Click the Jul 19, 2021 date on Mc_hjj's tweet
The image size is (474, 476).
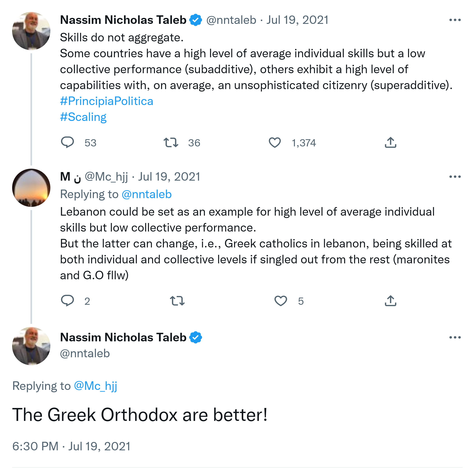click(169, 177)
